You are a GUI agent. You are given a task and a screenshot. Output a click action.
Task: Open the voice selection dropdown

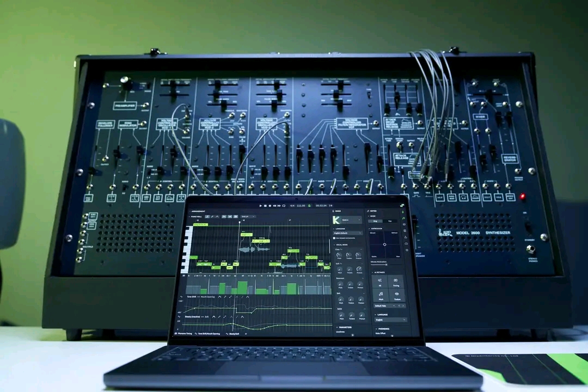[352, 220]
